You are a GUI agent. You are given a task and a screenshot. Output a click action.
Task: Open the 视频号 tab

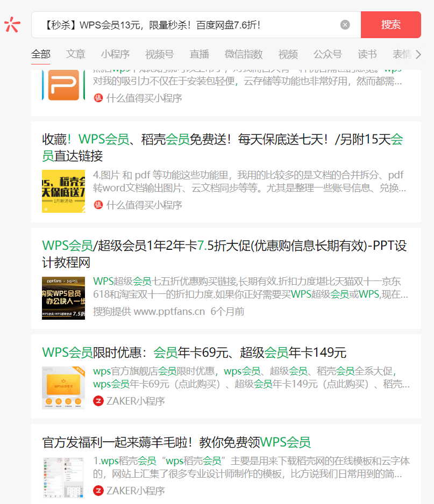click(160, 54)
